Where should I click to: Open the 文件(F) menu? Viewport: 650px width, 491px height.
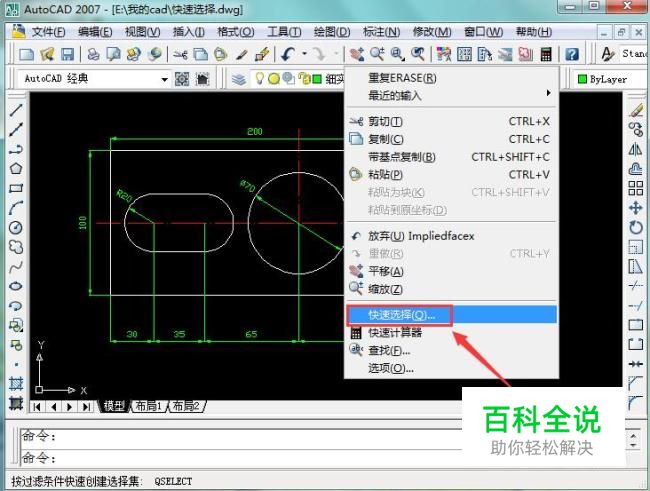click(x=48, y=32)
